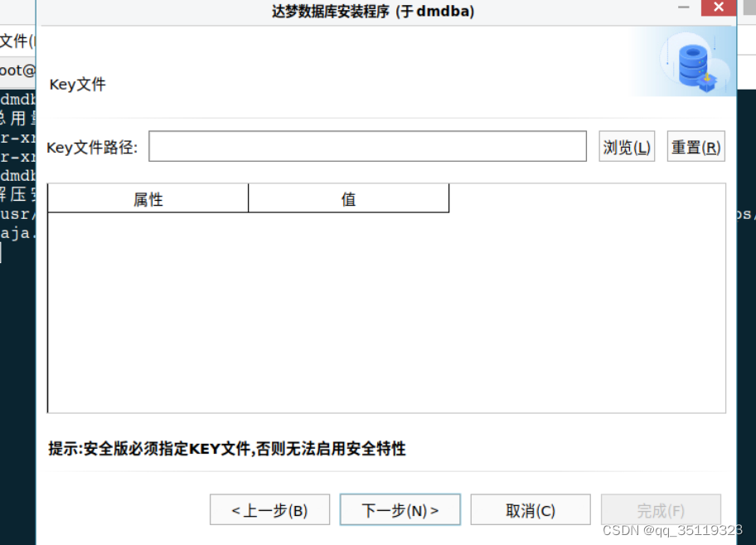Reset the key path with 重置(R)

click(x=695, y=147)
